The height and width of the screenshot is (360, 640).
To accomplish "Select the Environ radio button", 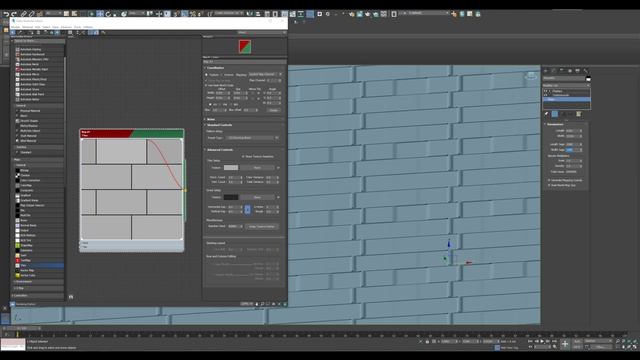I will point(222,75).
